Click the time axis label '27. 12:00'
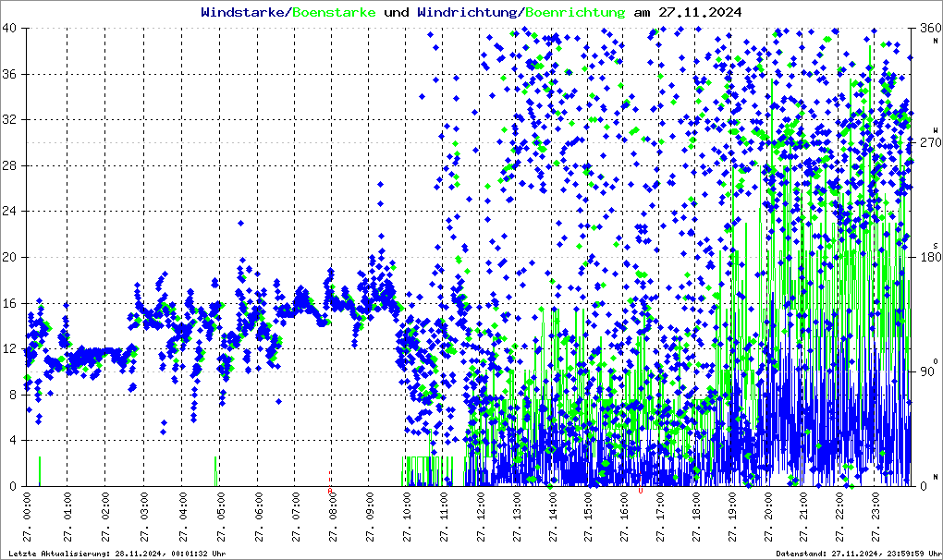This screenshot has width=943, height=560. tap(481, 517)
